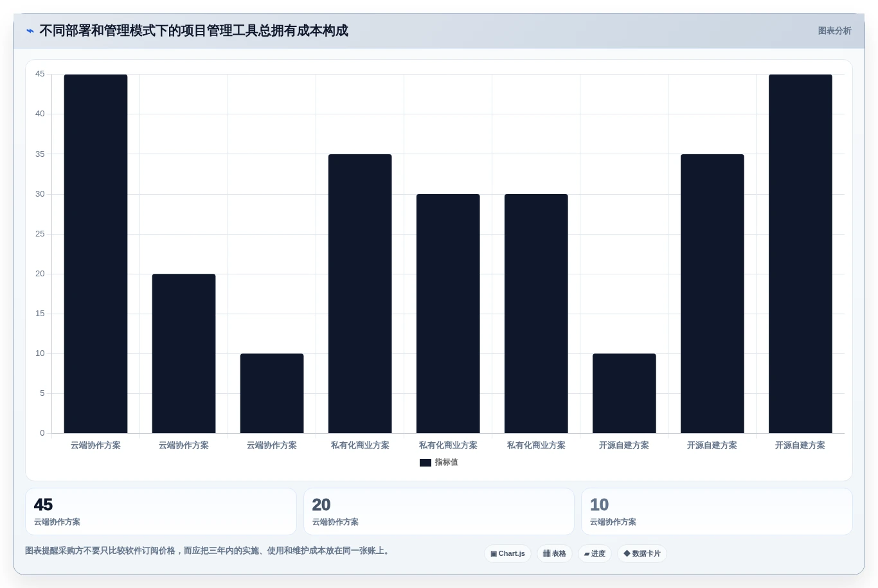Viewport: 878px width, 588px height.
Task: Toggle the 指标值 legend item
Action: (439, 462)
